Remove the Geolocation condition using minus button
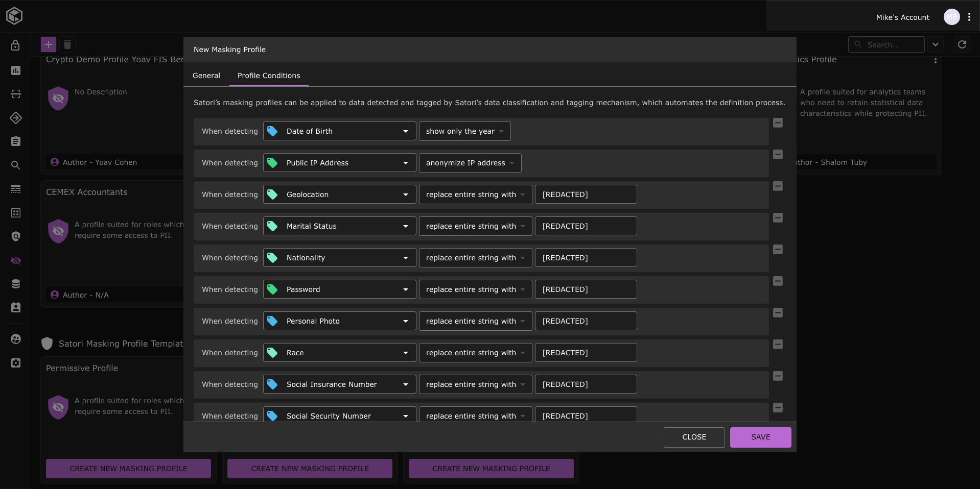 click(x=778, y=186)
